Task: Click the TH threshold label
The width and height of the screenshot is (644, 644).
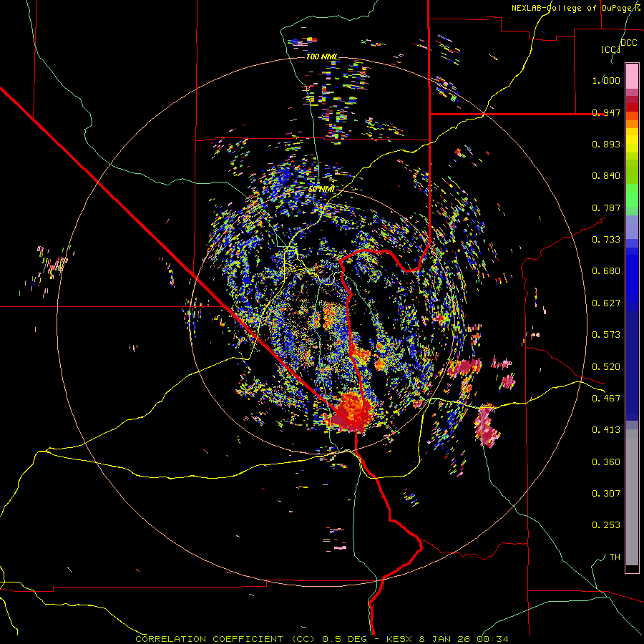Action: [x=615, y=557]
